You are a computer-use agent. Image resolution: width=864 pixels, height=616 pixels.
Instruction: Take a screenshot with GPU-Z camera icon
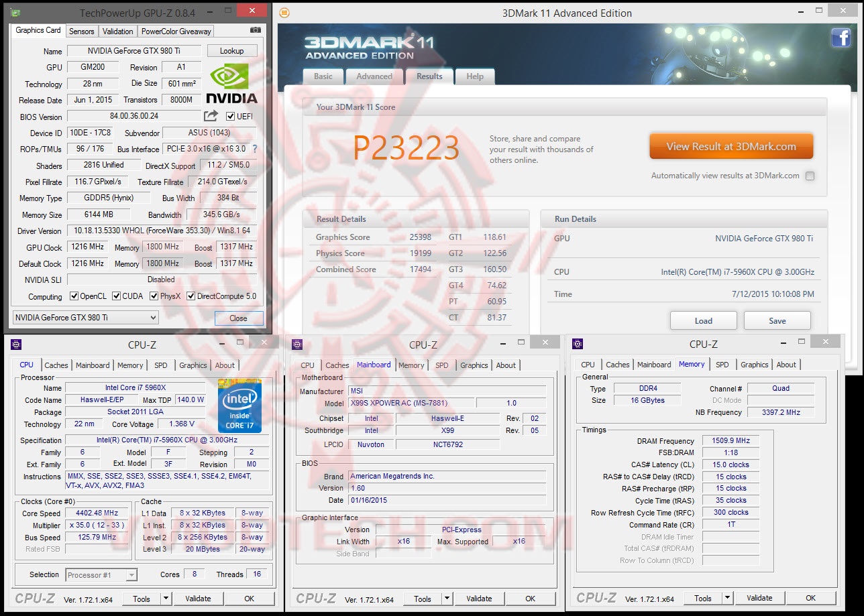[x=255, y=30]
